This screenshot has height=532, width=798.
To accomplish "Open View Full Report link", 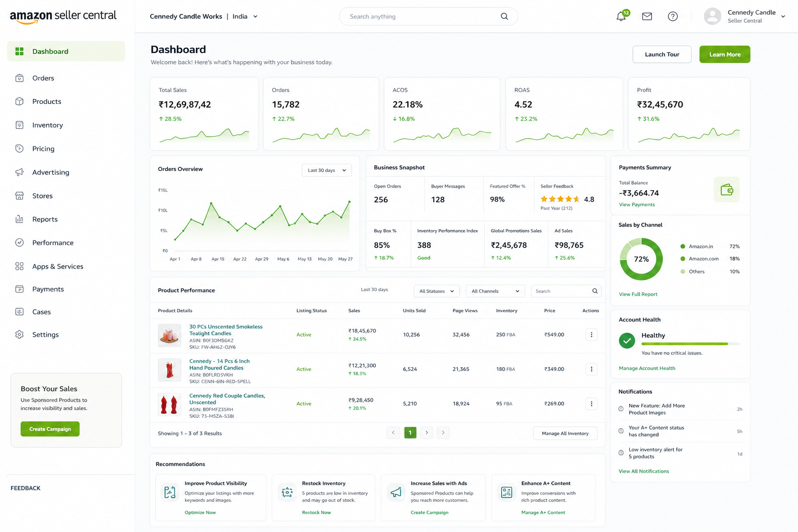I will click(638, 295).
